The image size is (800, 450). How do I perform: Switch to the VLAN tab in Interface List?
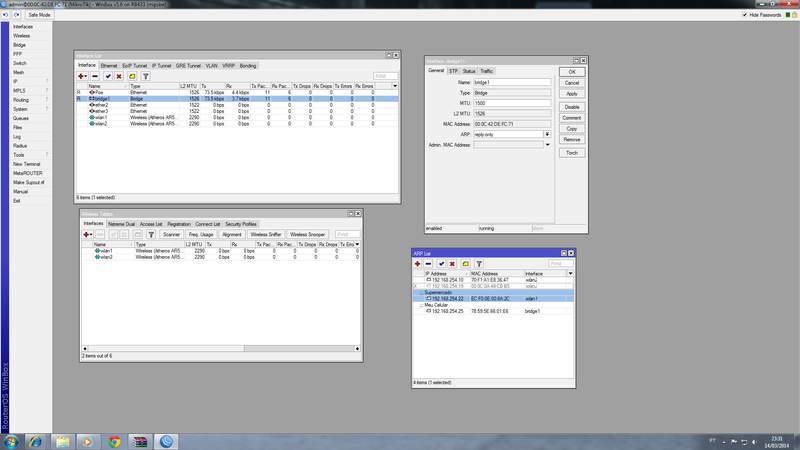pyautogui.click(x=212, y=66)
